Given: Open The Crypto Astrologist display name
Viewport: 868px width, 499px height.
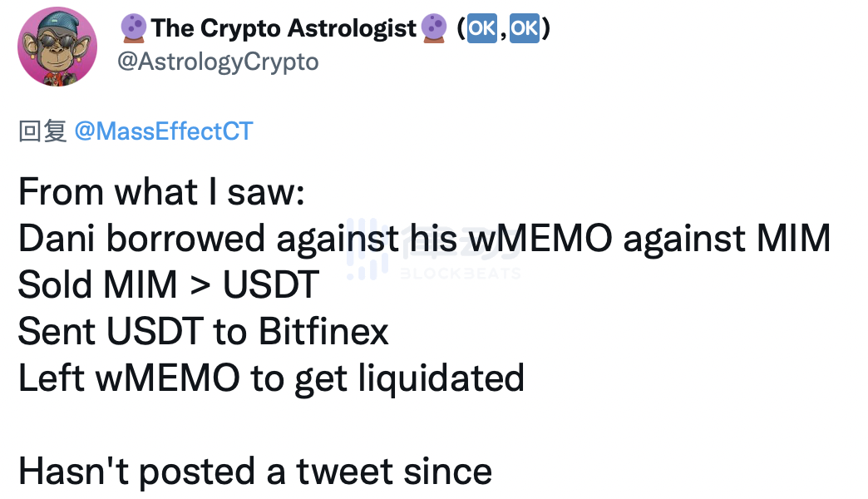Looking at the screenshot, I should click(284, 28).
